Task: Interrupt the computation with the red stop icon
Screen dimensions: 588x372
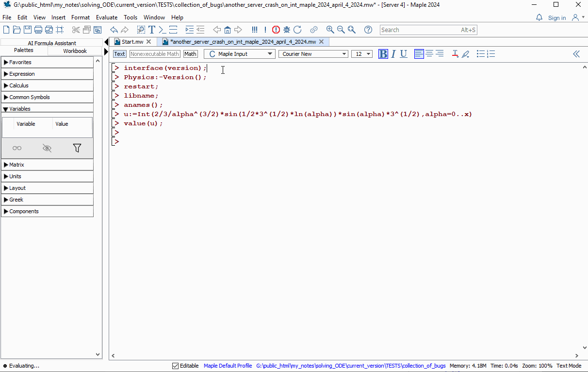Action: pyautogui.click(x=276, y=30)
